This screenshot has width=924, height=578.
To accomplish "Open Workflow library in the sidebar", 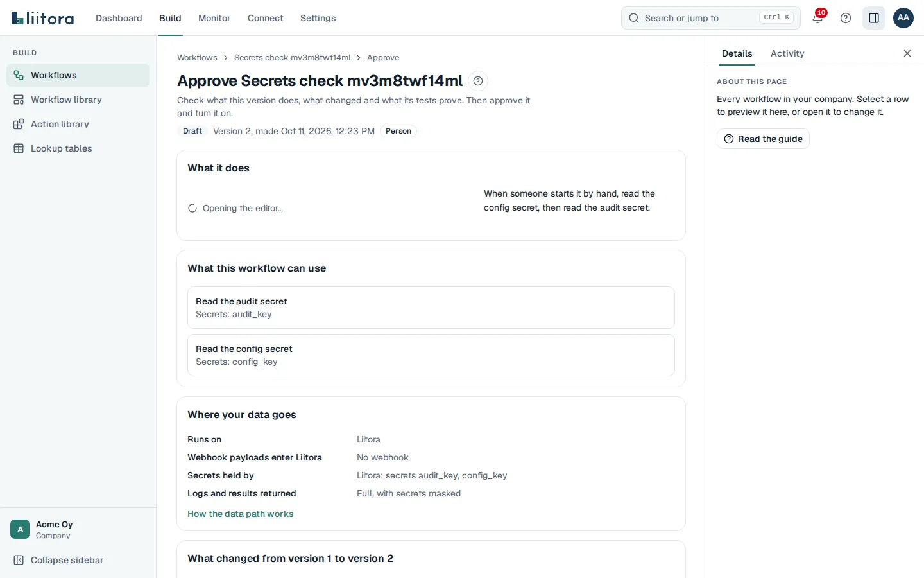I will [x=78, y=100].
